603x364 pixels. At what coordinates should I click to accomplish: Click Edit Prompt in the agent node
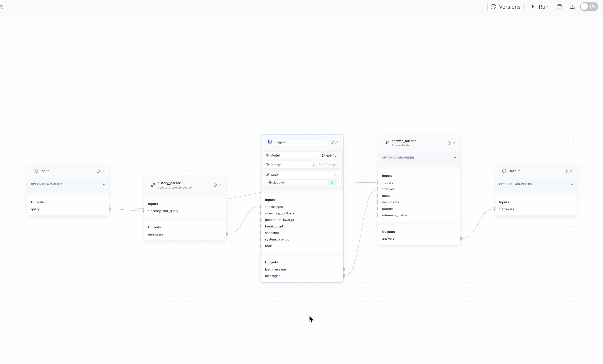(x=325, y=165)
